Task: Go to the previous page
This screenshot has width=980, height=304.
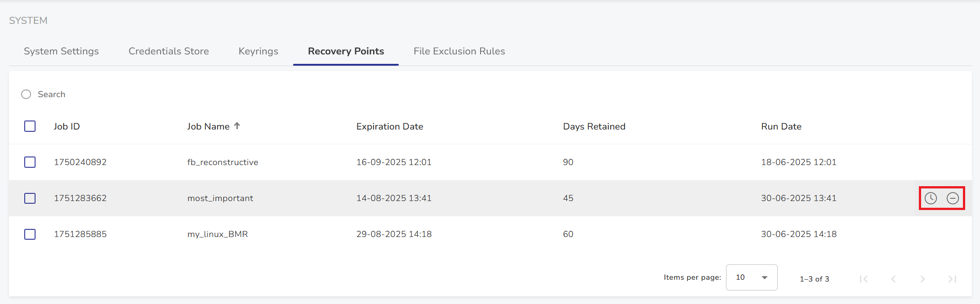Action: click(893, 279)
